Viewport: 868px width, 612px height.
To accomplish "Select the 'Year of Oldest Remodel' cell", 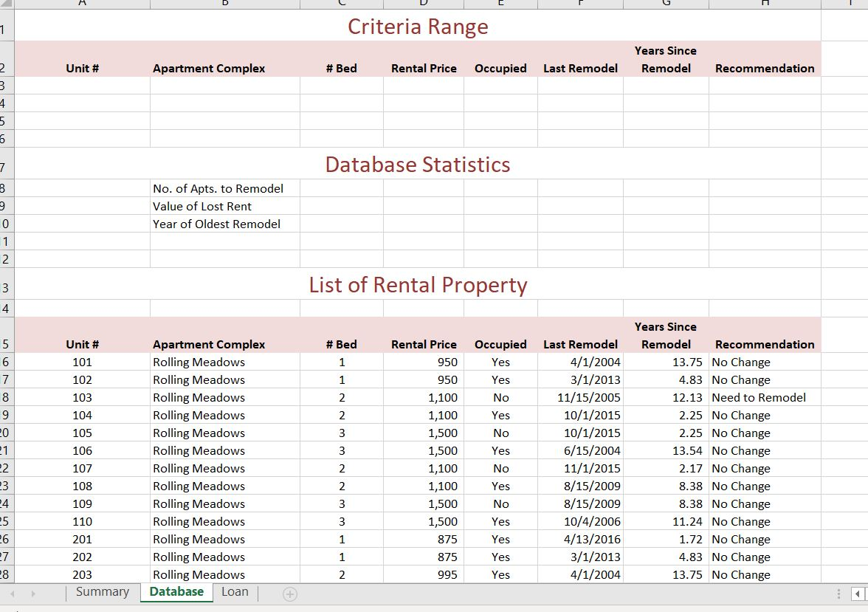I will click(x=216, y=224).
